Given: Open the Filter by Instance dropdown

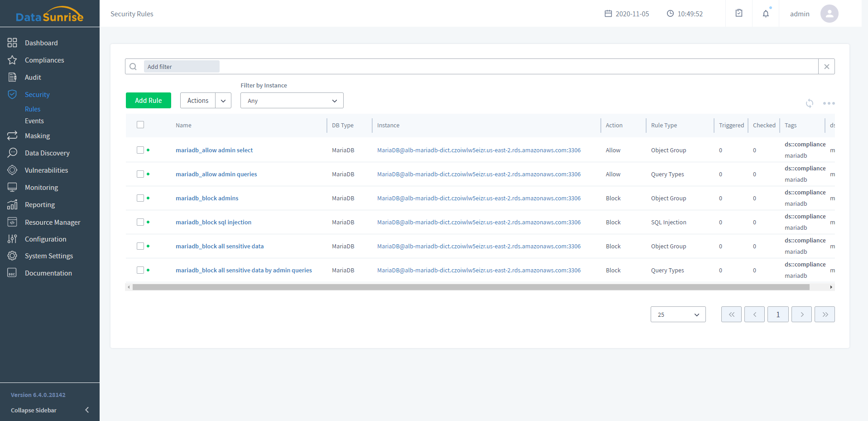Looking at the screenshot, I should [292, 101].
